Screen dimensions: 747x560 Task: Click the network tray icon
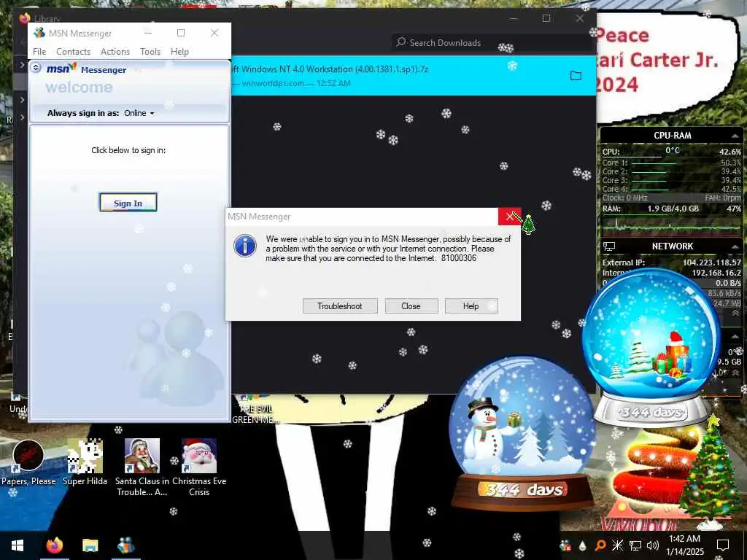(x=635, y=545)
